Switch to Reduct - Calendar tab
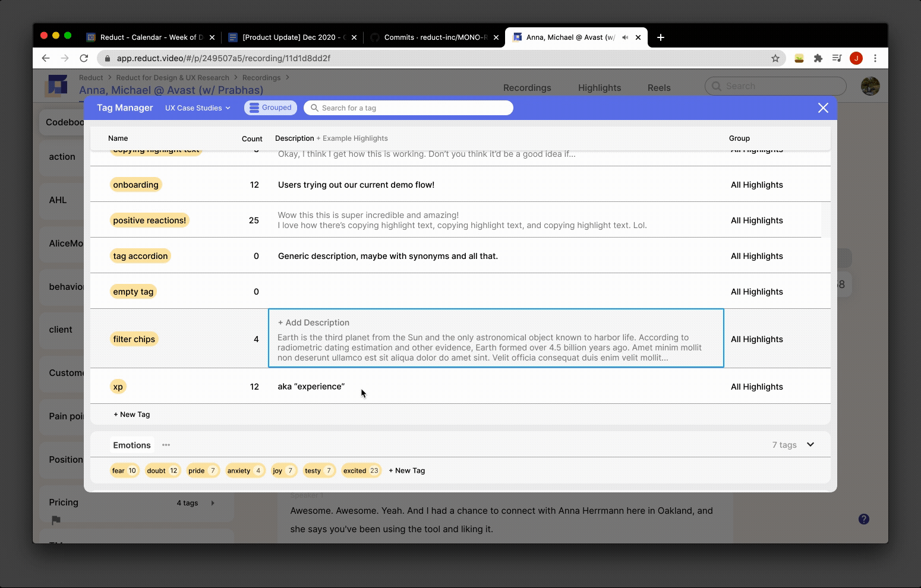The height and width of the screenshot is (588, 921). [x=151, y=37]
